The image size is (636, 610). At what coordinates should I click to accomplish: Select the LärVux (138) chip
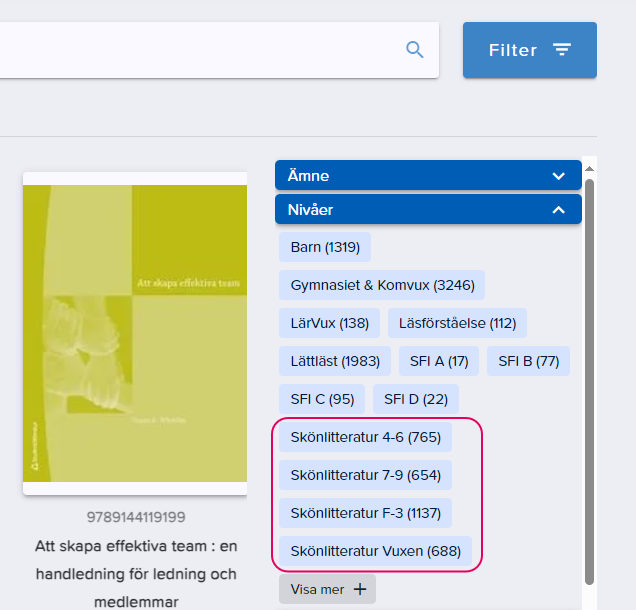tap(329, 323)
